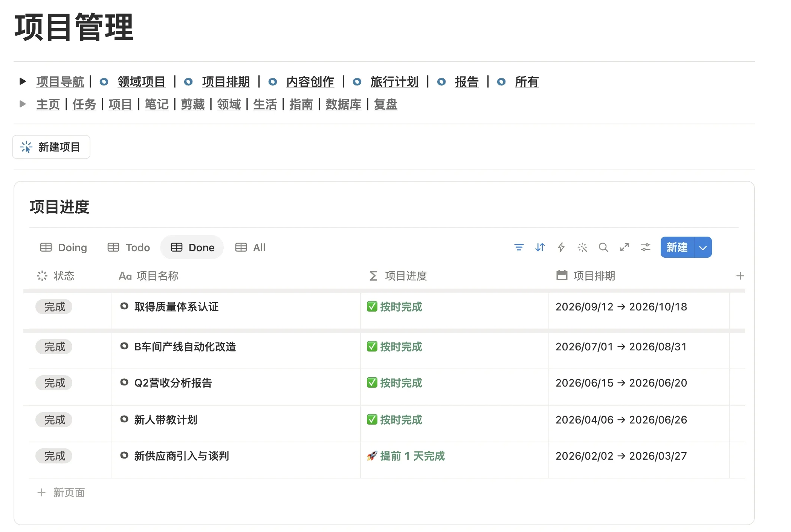Viewport: 791px width, 532px height.
Task: Click the sigma icon in 项目进度 header
Action: point(373,276)
